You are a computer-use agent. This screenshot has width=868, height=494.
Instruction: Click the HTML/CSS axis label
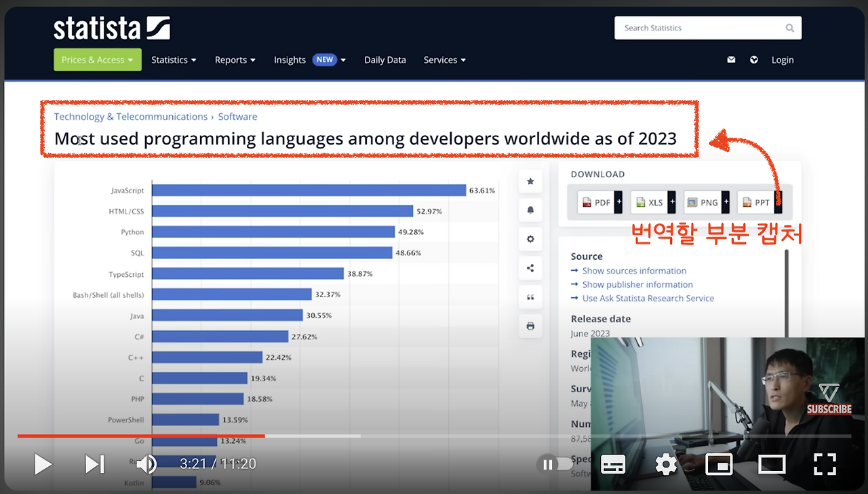(126, 211)
